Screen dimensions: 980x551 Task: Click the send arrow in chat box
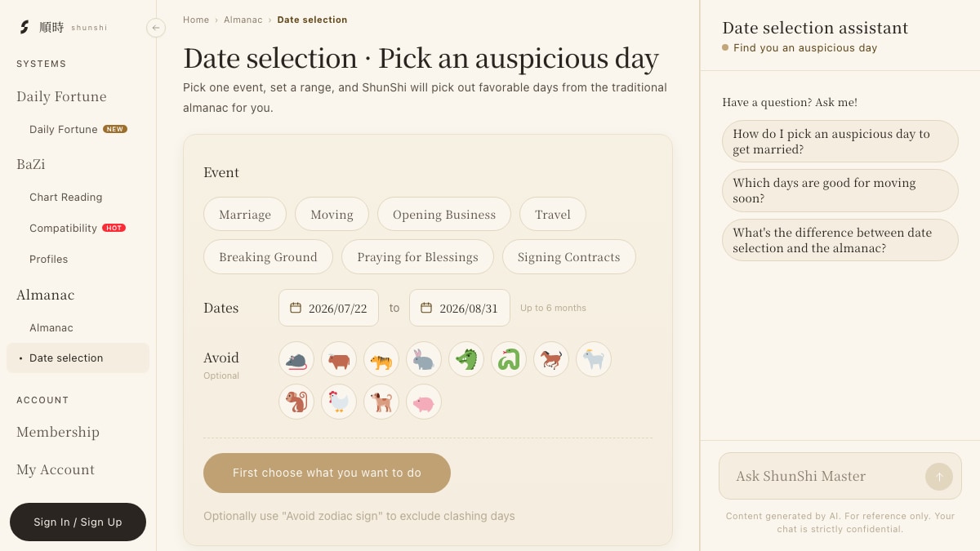[x=939, y=477]
